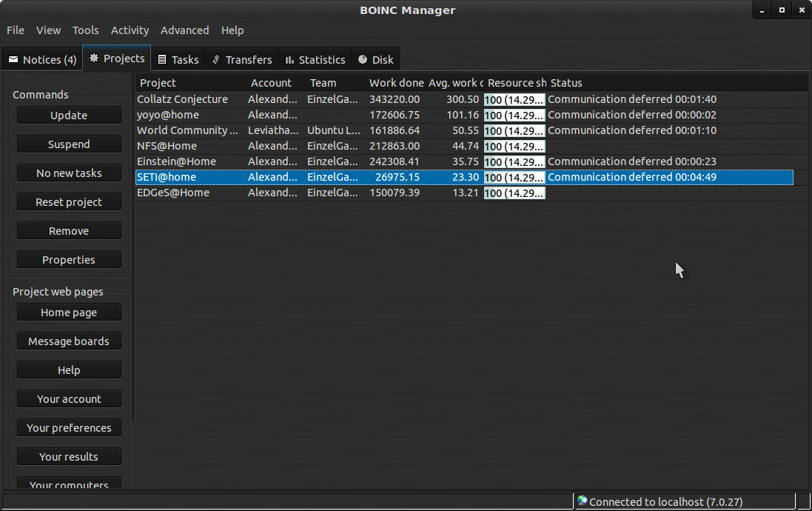This screenshot has width=812, height=511.
Task: Click the Transfers tab arrows icon
Action: 215,60
